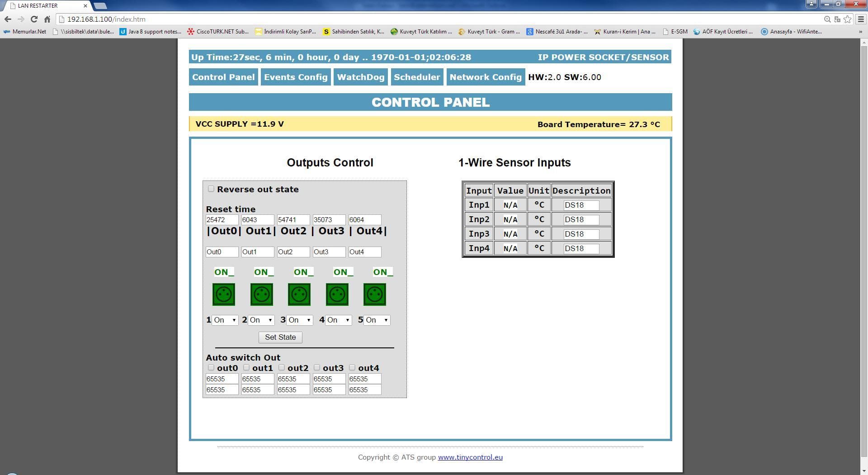Image resolution: width=868 pixels, height=475 pixels.
Task: Click the green socket icon for Out2
Action: pyautogui.click(x=299, y=294)
